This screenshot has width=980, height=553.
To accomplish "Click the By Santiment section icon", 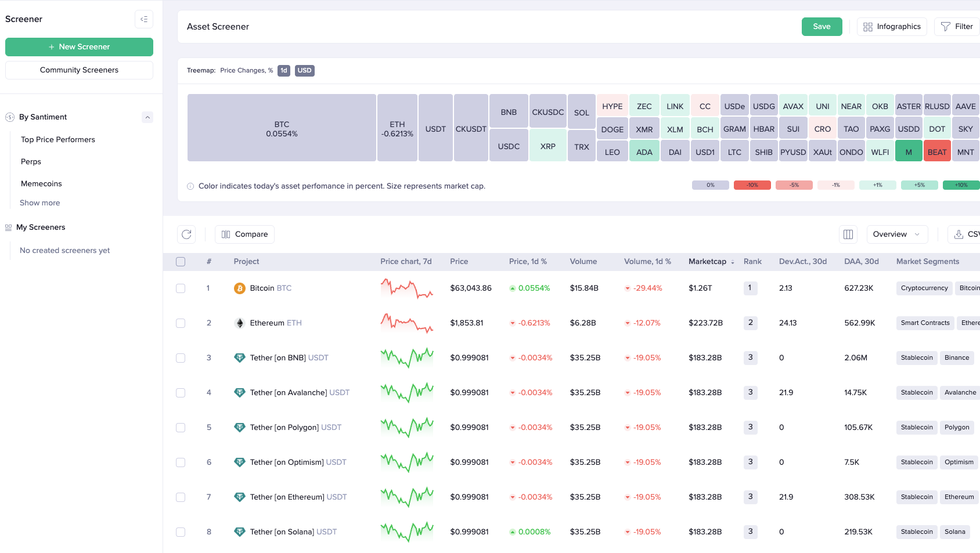I will 10,117.
